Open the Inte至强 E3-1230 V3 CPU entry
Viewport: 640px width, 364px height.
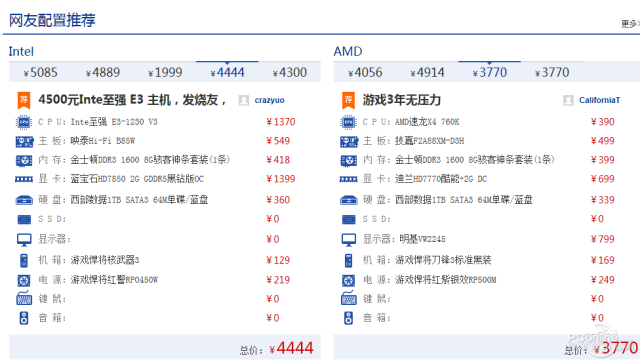[114, 122]
